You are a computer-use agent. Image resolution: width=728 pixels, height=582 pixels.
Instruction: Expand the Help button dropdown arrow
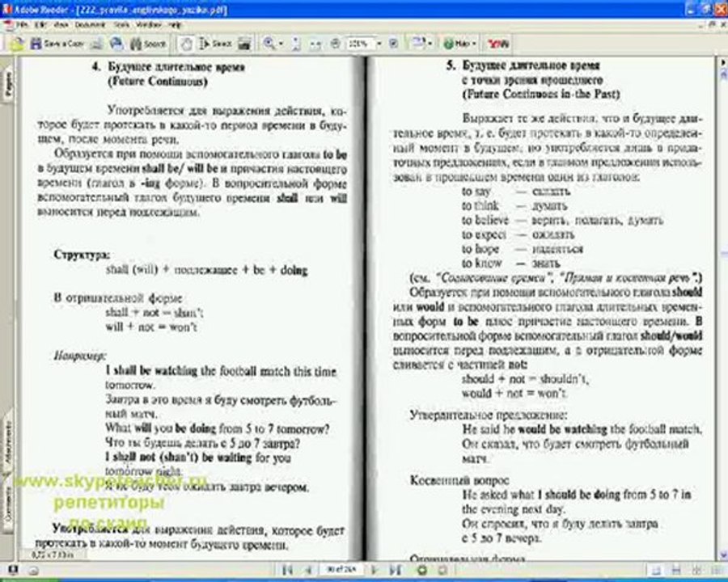coord(474,44)
